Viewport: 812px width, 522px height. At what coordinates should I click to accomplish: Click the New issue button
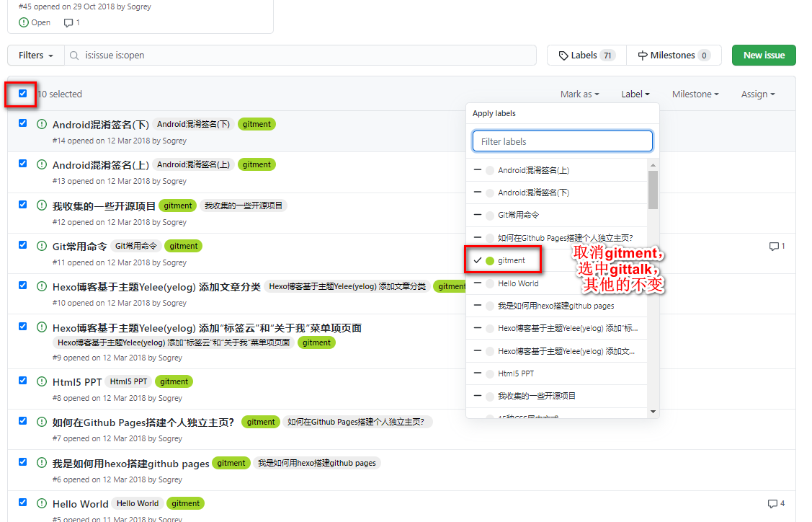(764, 56)
